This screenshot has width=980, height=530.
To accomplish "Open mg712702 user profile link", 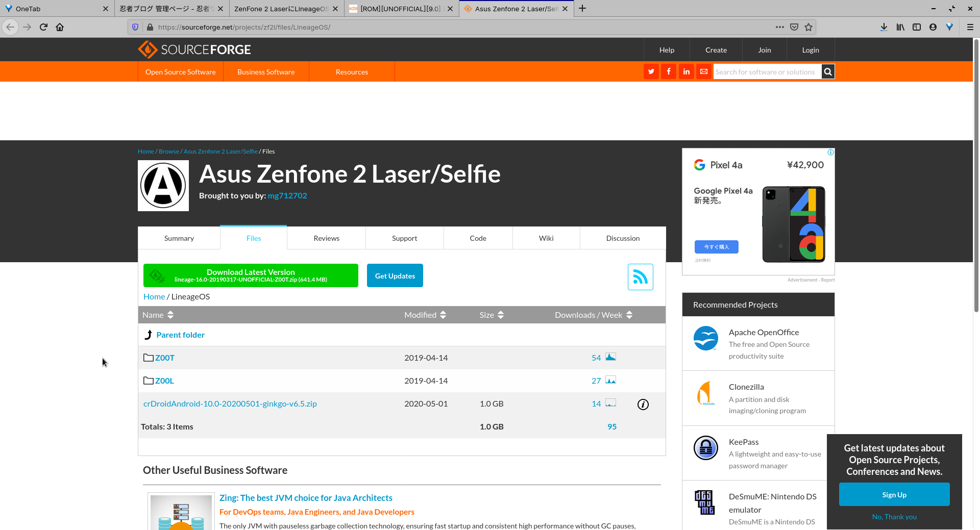I will (x=287, y=195).
